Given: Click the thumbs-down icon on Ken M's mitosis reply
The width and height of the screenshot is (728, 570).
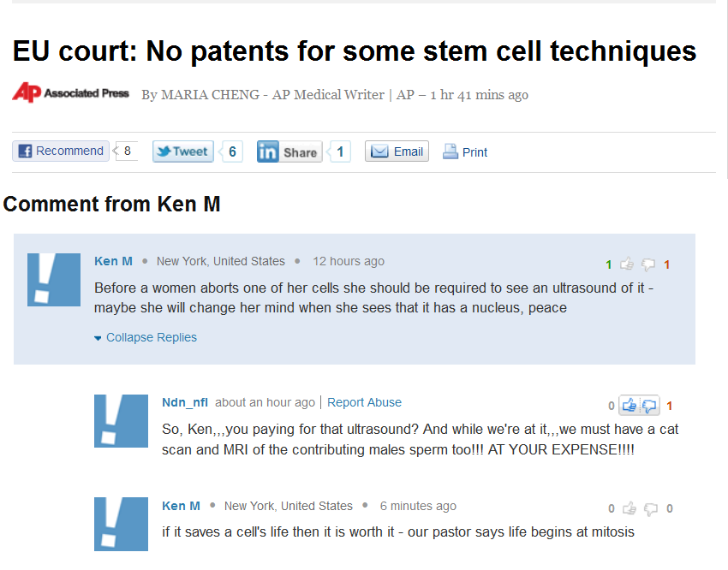Looking at the screenshot, I should coord(652,508).
